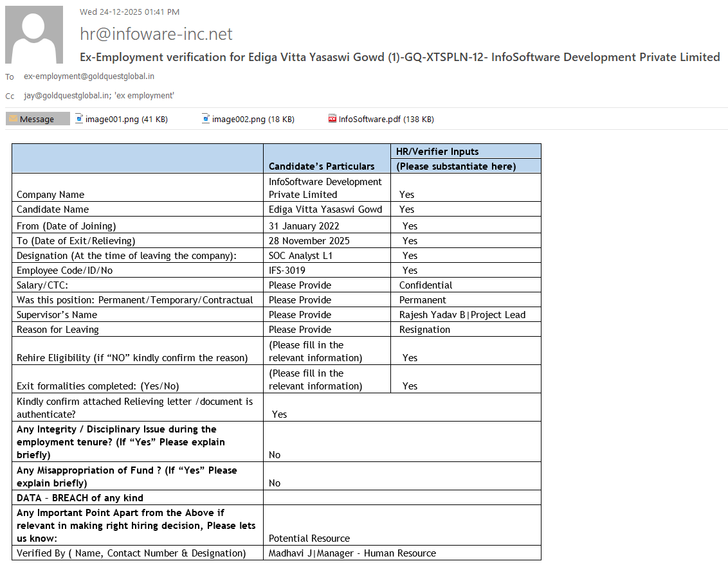Click recipient ex-employment@goldquestglobal.in
The image size is (728, 570).
pos(89,76)
